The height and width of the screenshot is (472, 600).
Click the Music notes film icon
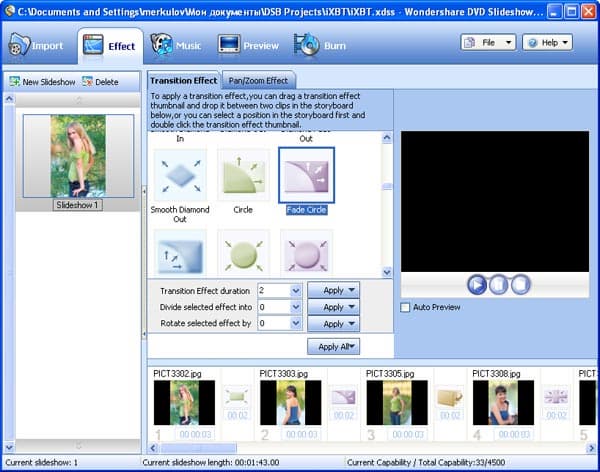coord(161,44)
